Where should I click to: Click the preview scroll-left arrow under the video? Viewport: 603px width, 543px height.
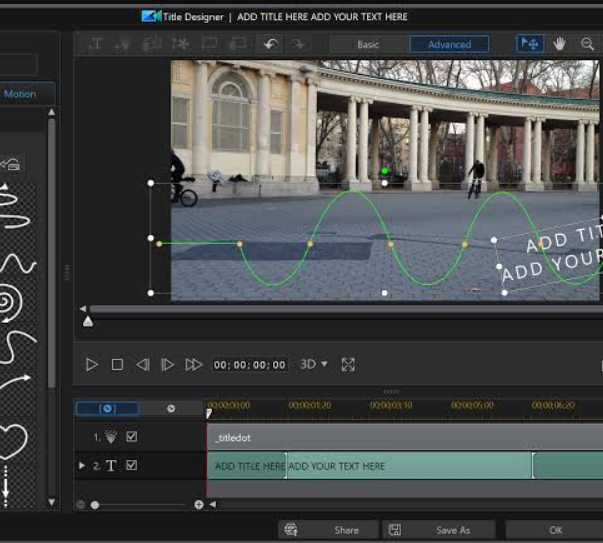click(83, 309)
